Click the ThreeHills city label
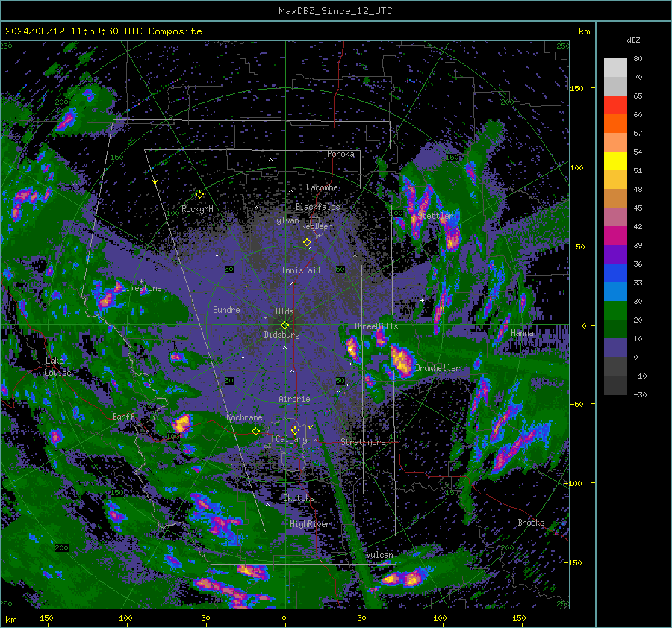Viewport: 672px width, 628px height. click(376, 326)
